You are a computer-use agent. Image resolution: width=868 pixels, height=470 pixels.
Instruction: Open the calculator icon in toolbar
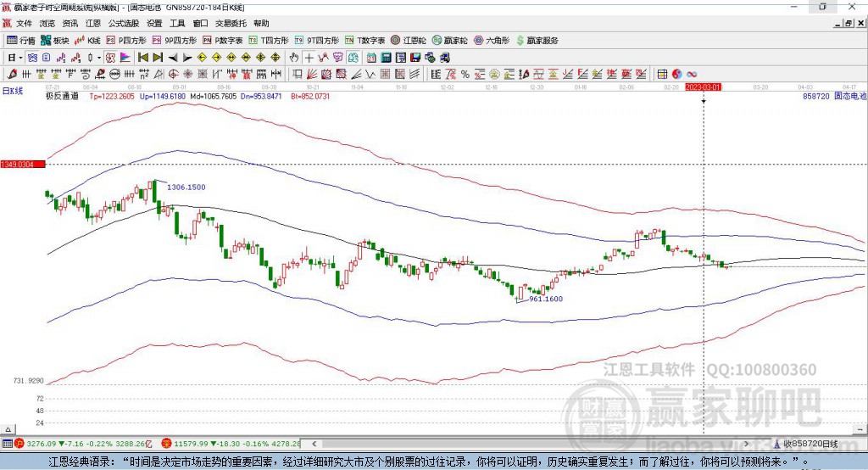pos(387,58)
